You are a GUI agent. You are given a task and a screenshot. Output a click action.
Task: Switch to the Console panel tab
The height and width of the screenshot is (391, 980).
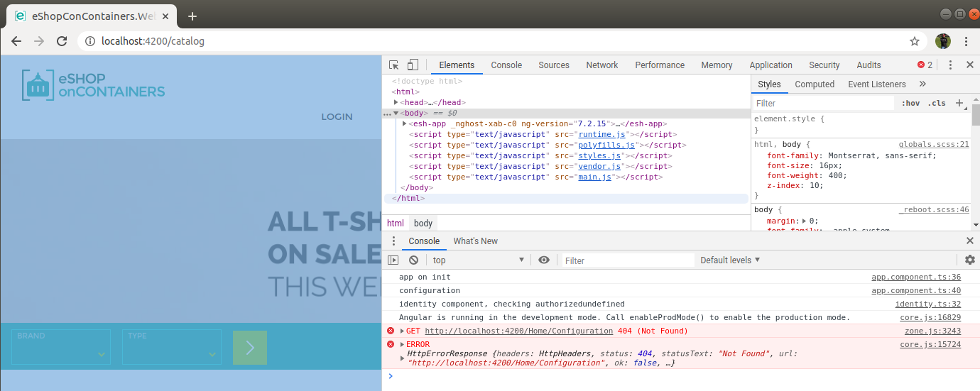506,65
